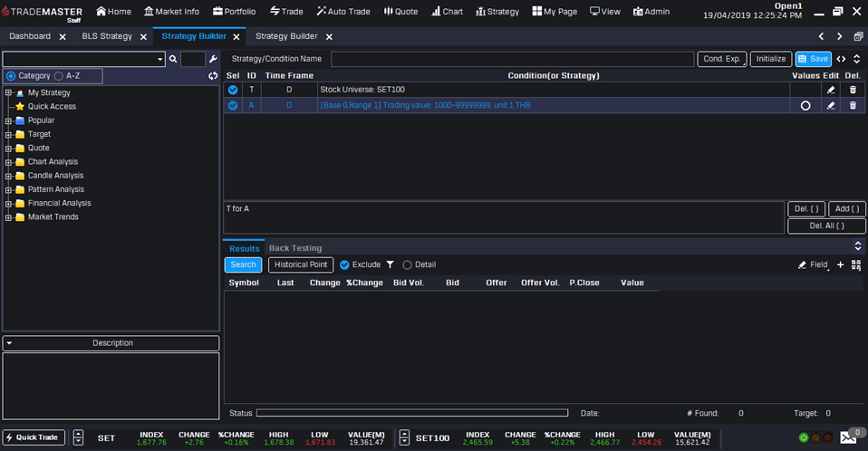This screenshot has width=868, height=451.
Task: Open the search combo box dropdown
Action: [x=160, y=59]
